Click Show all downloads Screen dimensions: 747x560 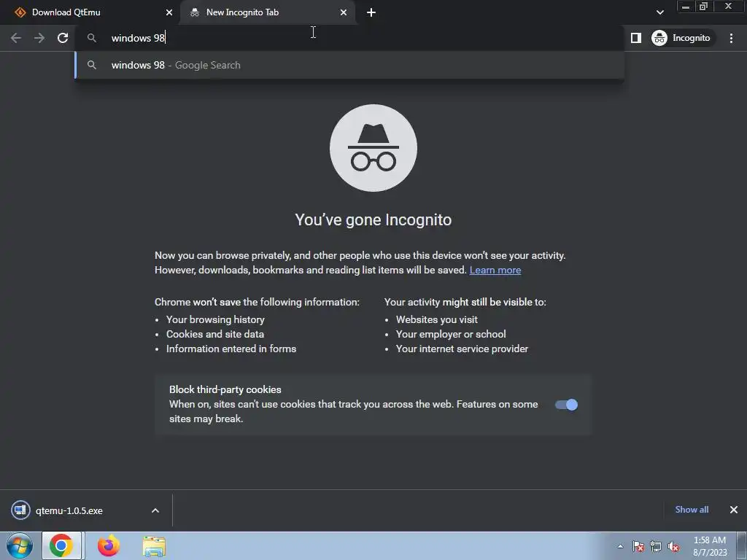pyautogui.click(x=692, y=510)
